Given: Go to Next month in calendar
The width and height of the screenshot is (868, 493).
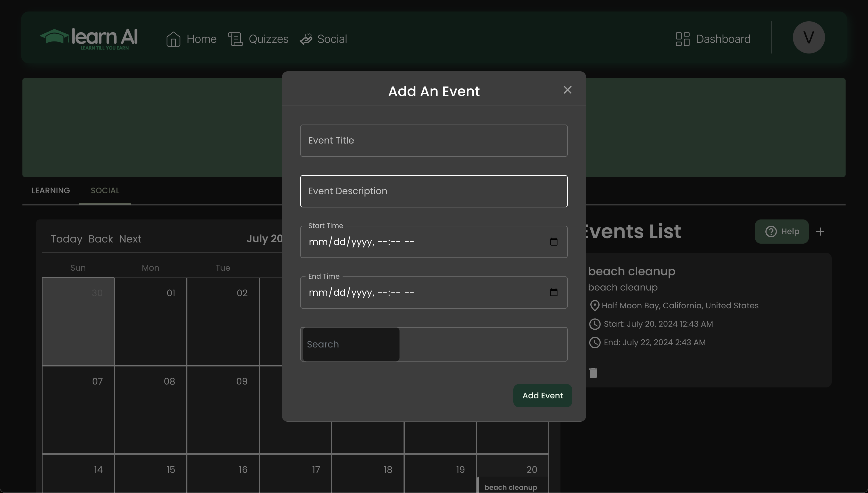Looking at the screenshot, I should (130, 239).
